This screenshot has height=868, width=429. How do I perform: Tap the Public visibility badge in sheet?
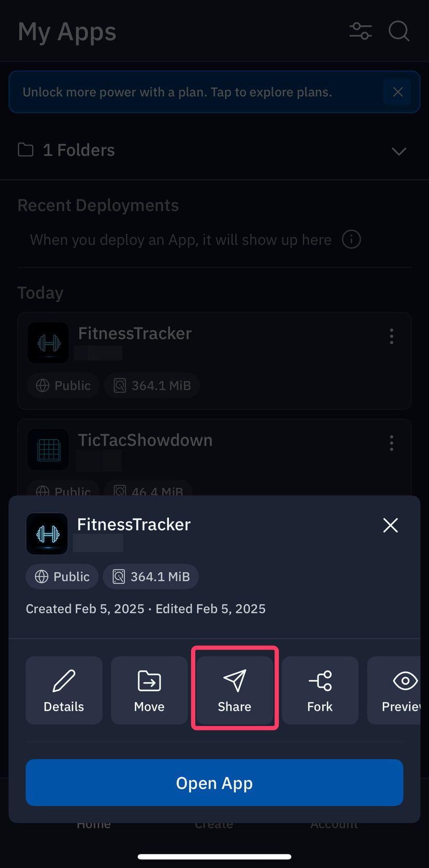click(x=62, y=577)
